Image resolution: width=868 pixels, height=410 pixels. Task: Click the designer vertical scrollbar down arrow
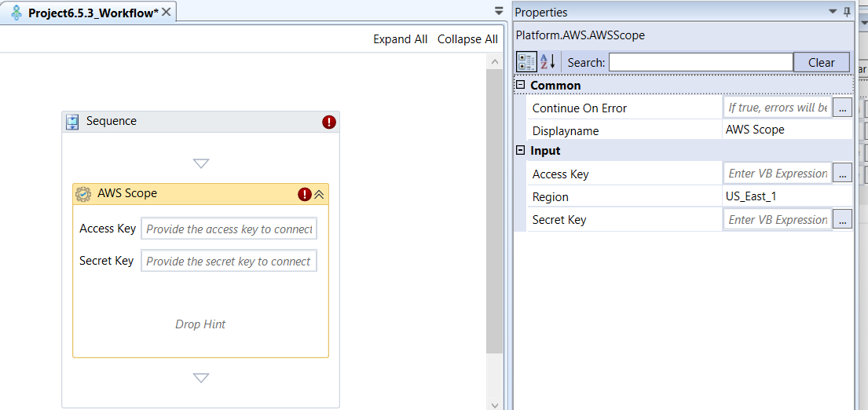point(495,405)
